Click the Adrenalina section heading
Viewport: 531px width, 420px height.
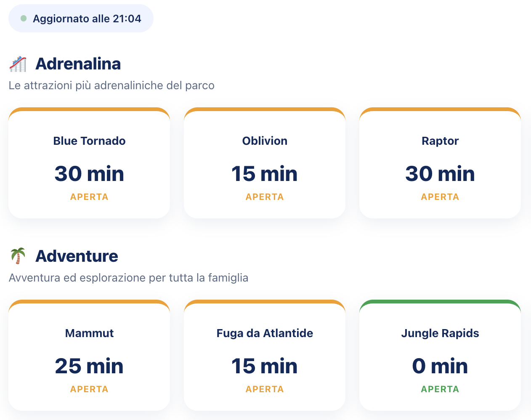point(78,64)
